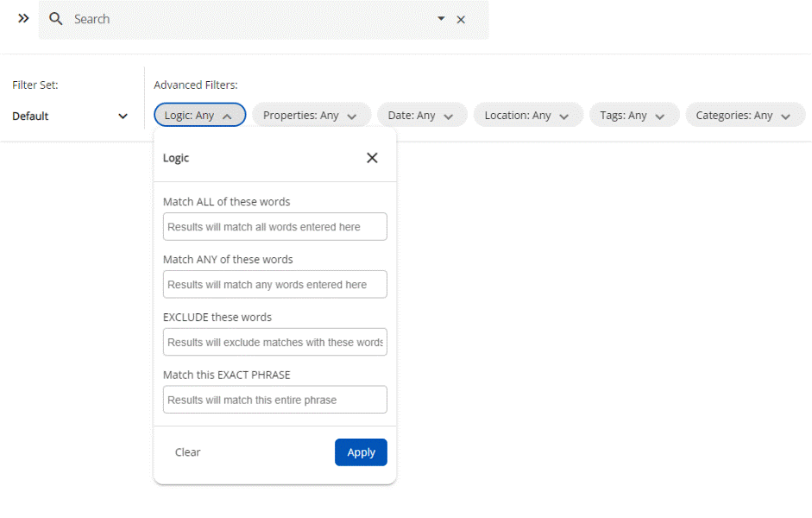This screenshot has height=518, width=812.
Task: Open the Tags: Any filter
Action: (x=633, y=115)
